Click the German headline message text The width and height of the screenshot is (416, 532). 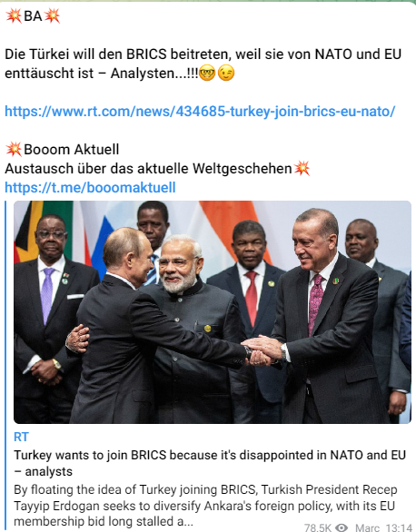pyautogui.click(x=203, y=64)
